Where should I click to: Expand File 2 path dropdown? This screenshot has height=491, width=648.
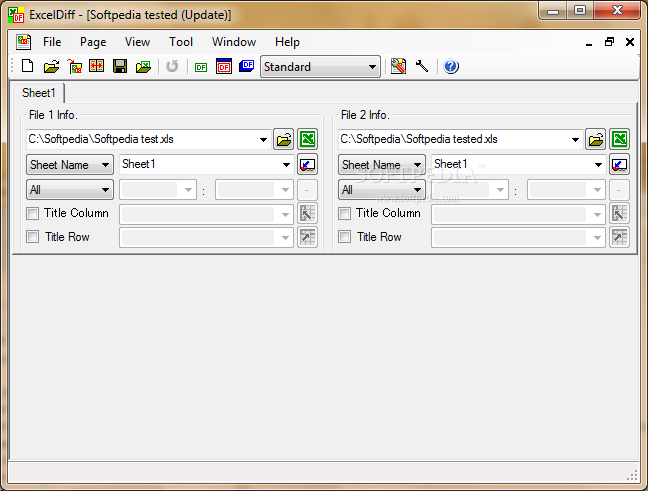(x=575, y=140)
